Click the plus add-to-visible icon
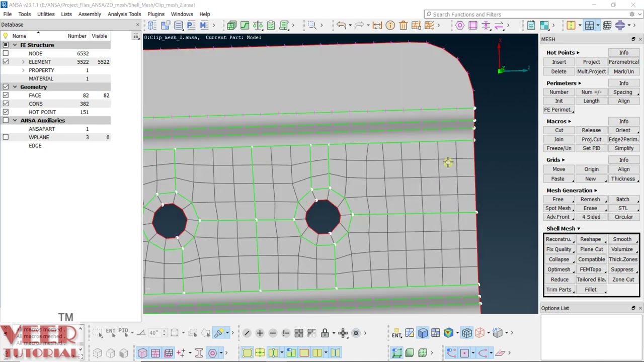 (260, 333)
